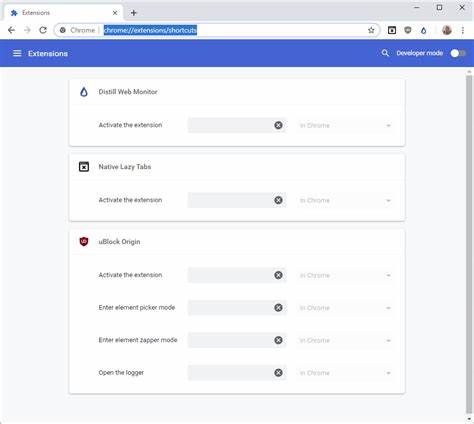Open a new tab with plus button
The height and width of the screenshot is (424, 474).
coord(134,13)
